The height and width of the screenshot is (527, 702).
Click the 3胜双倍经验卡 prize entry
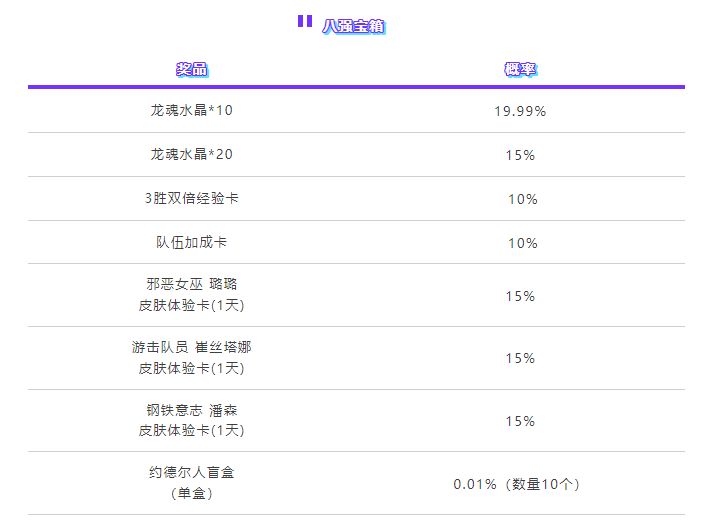click(x=192, y=198)
